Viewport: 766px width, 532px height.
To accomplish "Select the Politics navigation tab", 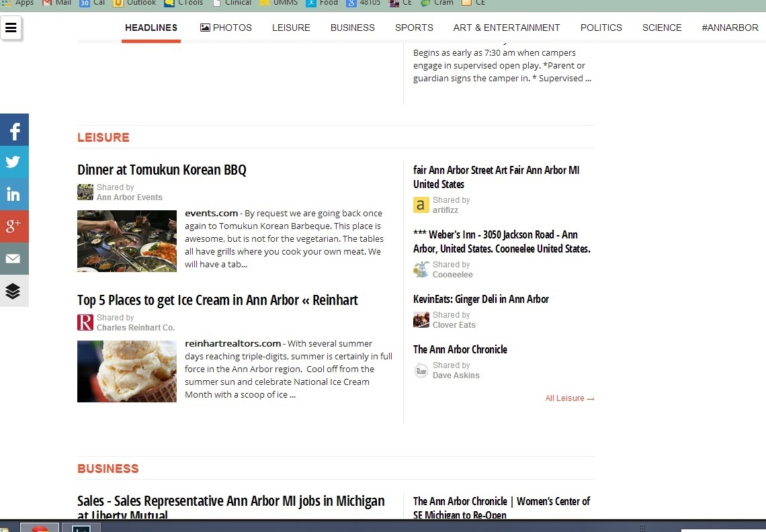I will click(x=601, y=28).
